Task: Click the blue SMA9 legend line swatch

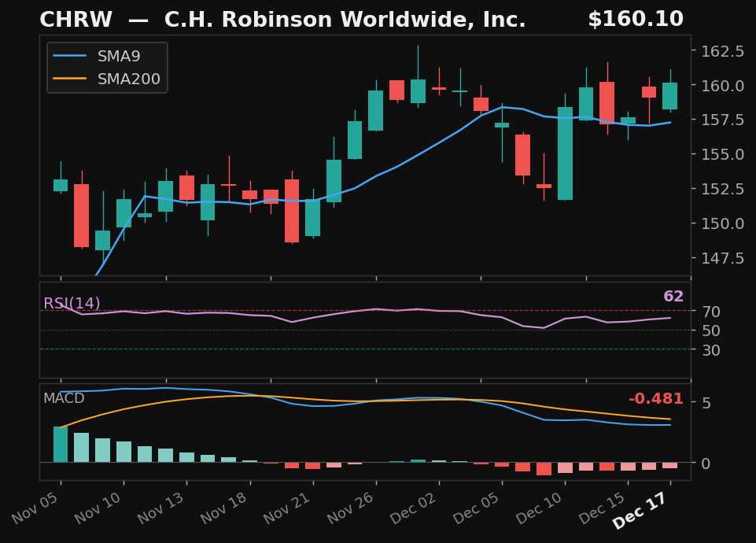Action: [69, 56]
